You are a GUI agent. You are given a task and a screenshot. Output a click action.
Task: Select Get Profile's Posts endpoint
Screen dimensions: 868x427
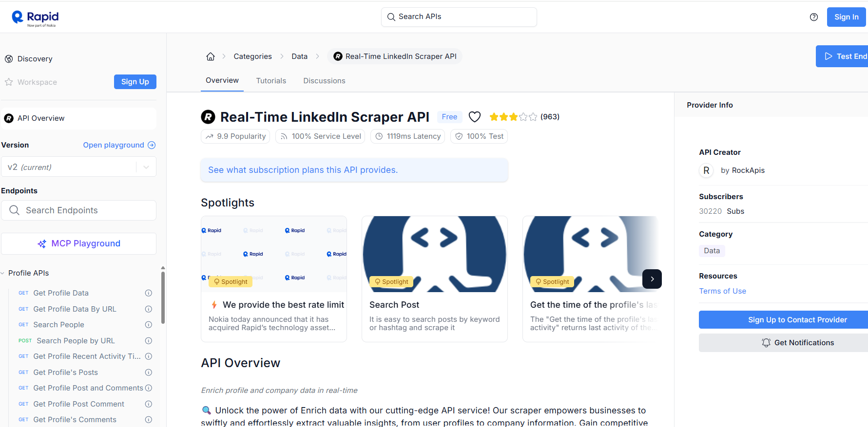(x=65, y=372)
